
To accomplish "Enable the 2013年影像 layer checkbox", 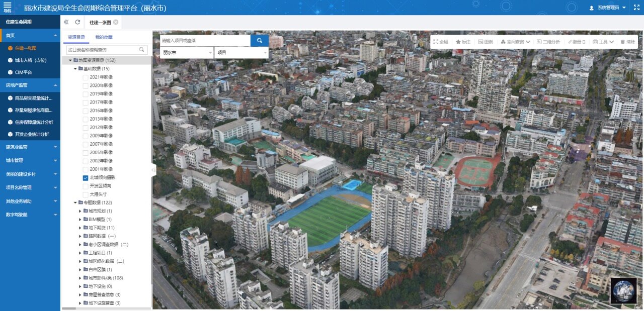I will coord(86,119).
